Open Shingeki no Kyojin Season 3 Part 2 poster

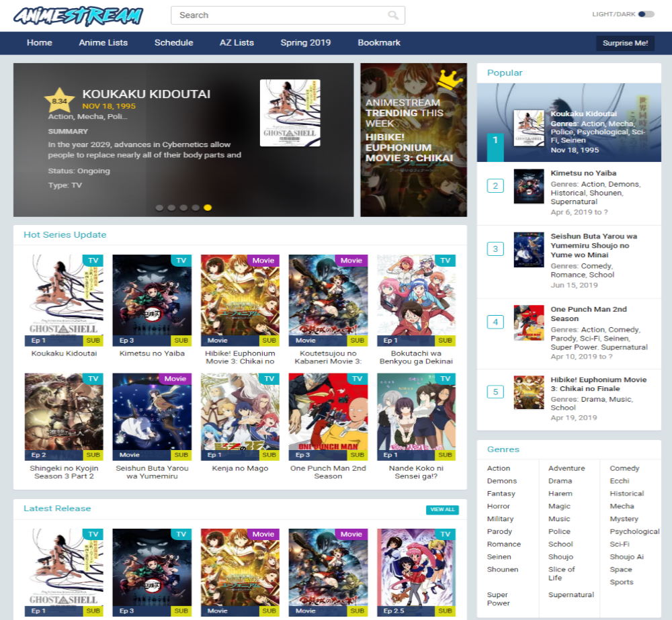(x=64, y=417)
